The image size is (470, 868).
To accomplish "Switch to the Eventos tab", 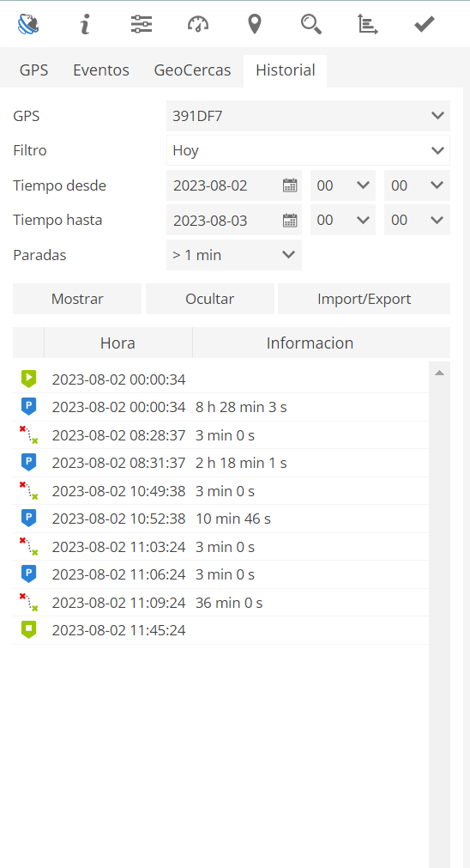I will pyautogui.click(x=101, y=70).
